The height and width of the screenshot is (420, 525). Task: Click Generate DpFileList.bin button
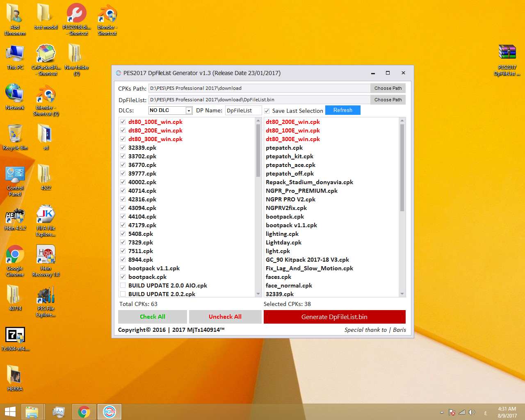(334, 317)
